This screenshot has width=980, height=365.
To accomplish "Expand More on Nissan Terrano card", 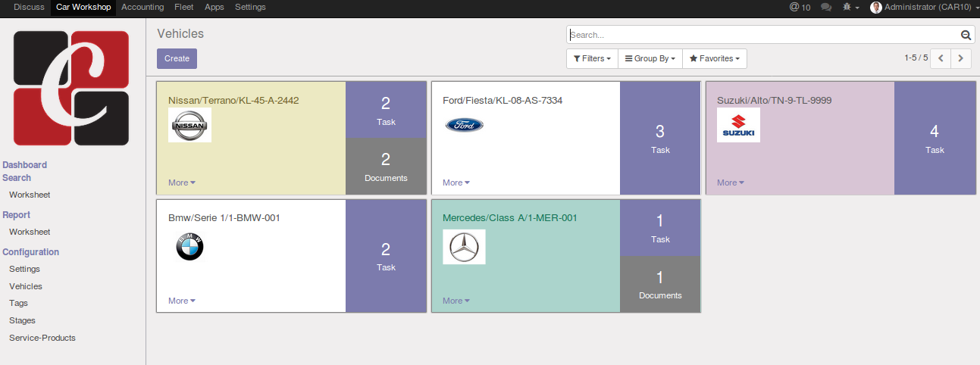I will 182,182.
